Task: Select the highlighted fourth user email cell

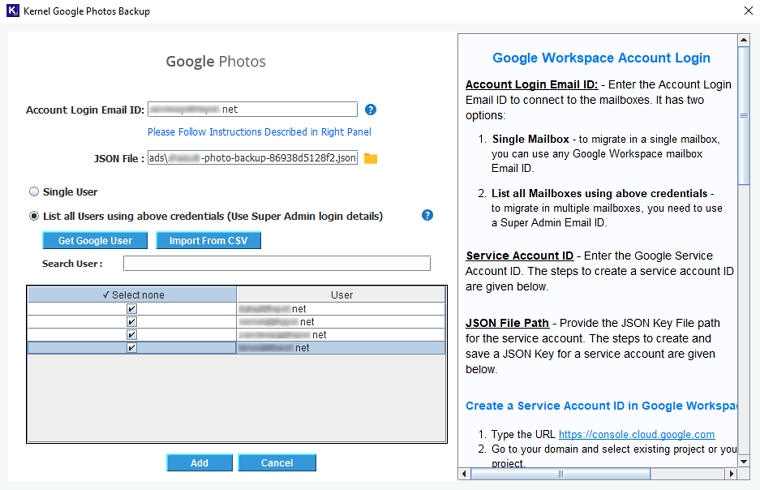Action: pyautogui.click(x=341, y=348)
